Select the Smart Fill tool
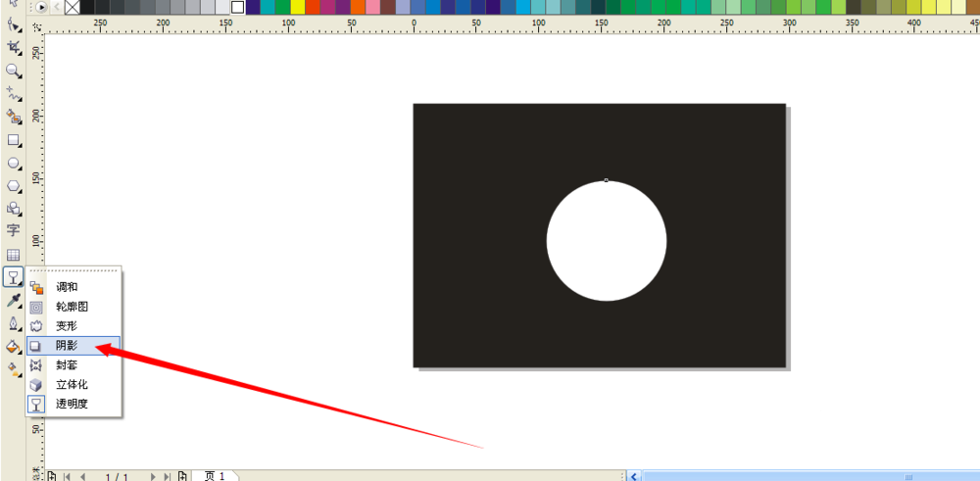Screen dimensions: 980x481 tap(13, 117)
